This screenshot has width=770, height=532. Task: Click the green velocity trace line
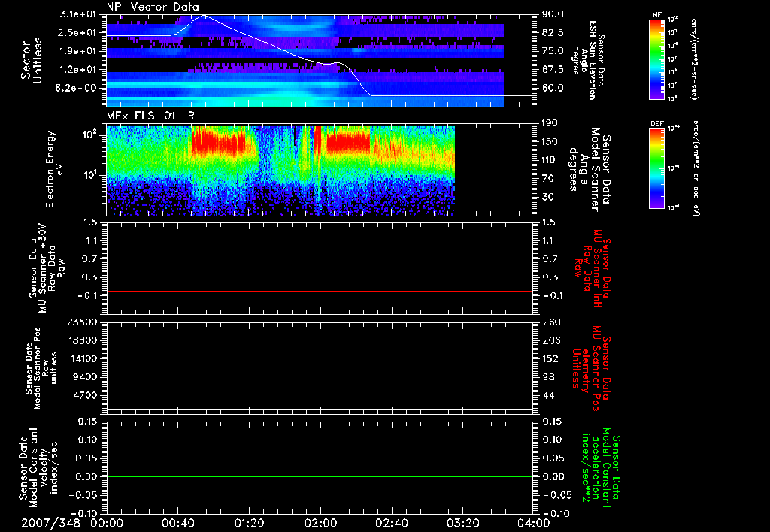320,476
